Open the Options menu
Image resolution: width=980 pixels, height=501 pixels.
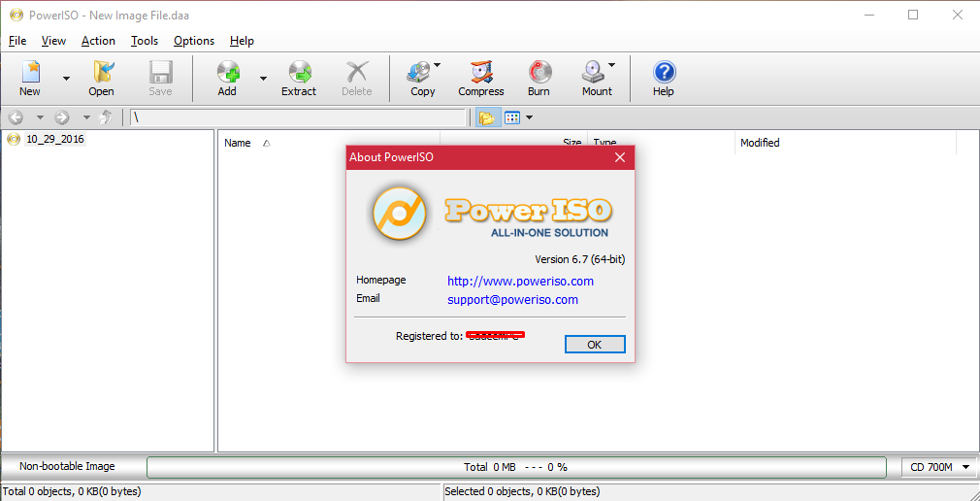click(x=194, y=41)
